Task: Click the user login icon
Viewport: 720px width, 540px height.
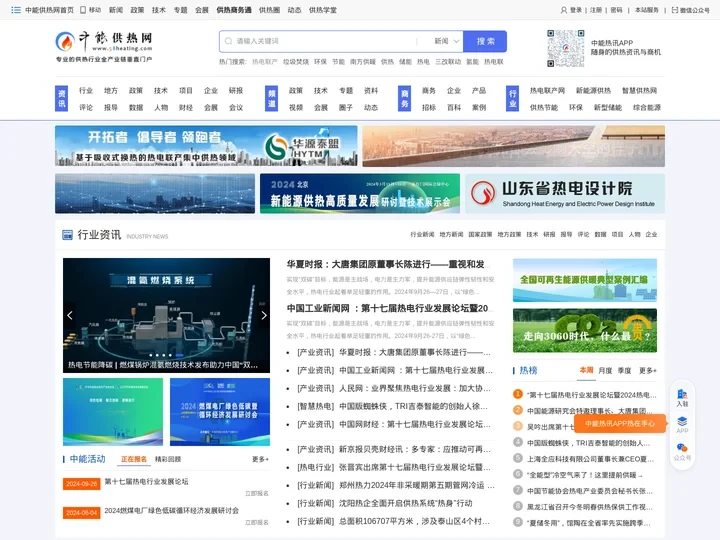Action: coord(563,10)
